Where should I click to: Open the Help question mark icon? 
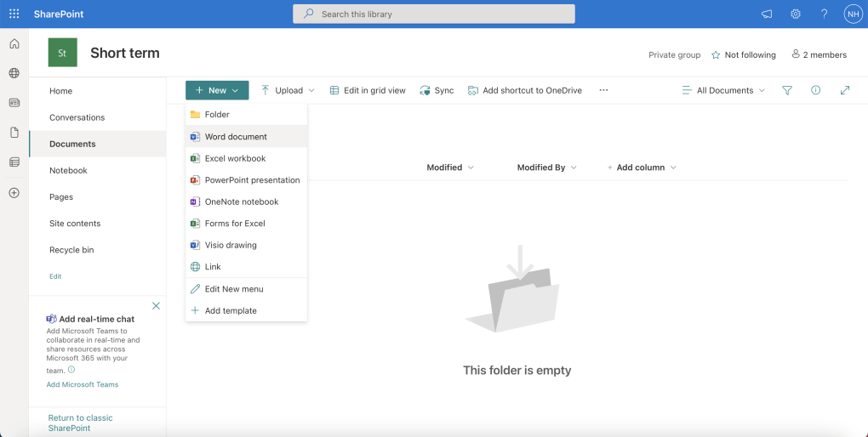pos(825,14)
